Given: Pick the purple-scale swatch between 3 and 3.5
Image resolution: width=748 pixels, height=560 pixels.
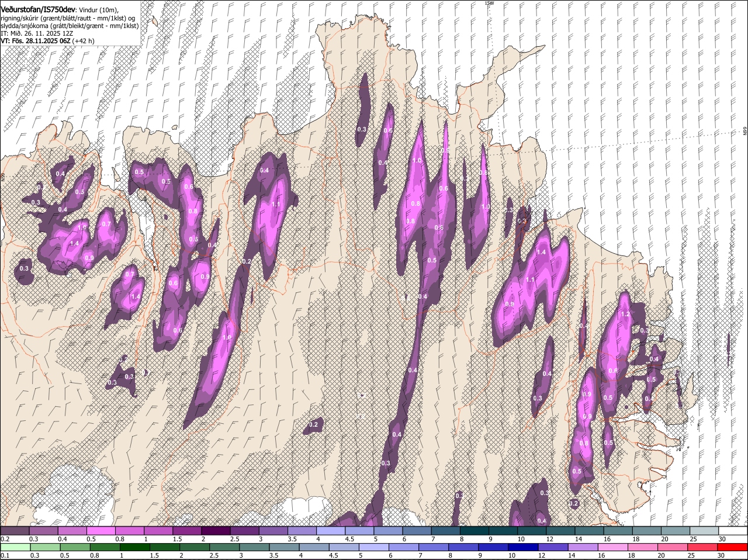Looking at the screenshot, I should 273,531.
